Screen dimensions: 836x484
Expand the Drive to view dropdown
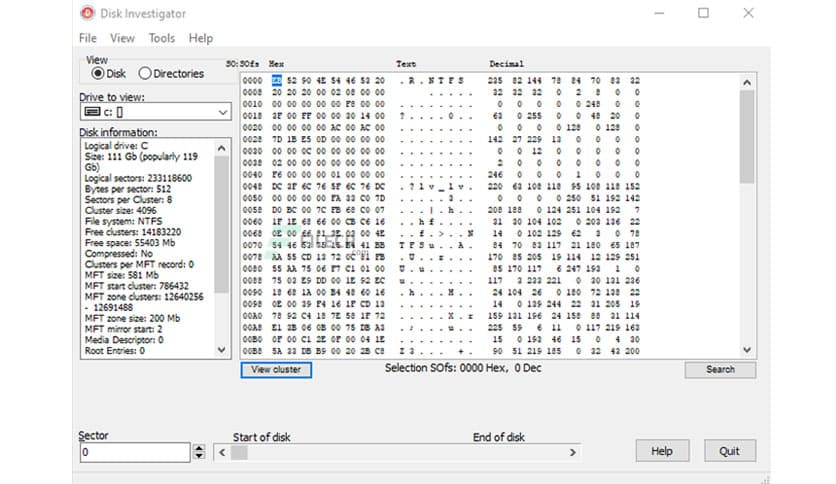pyautogui.click(x=223, y=112)
